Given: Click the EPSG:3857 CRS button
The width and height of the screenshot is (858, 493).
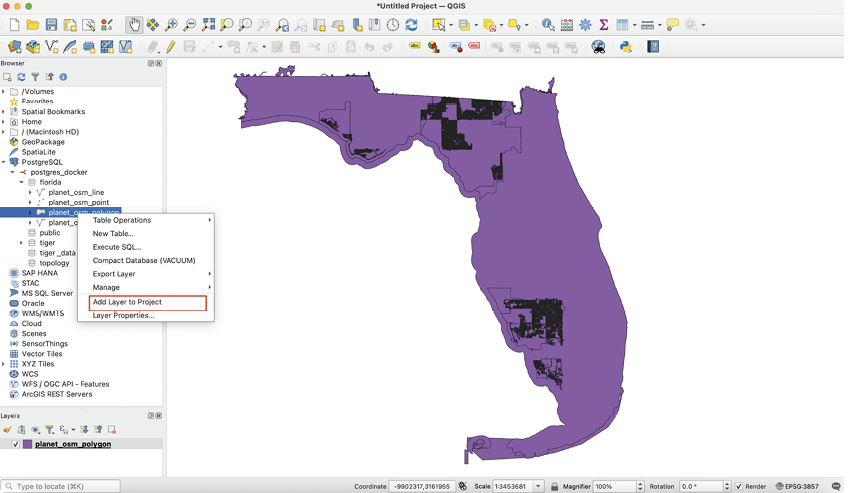Looking at the screenshot, I should click(797, 486).
